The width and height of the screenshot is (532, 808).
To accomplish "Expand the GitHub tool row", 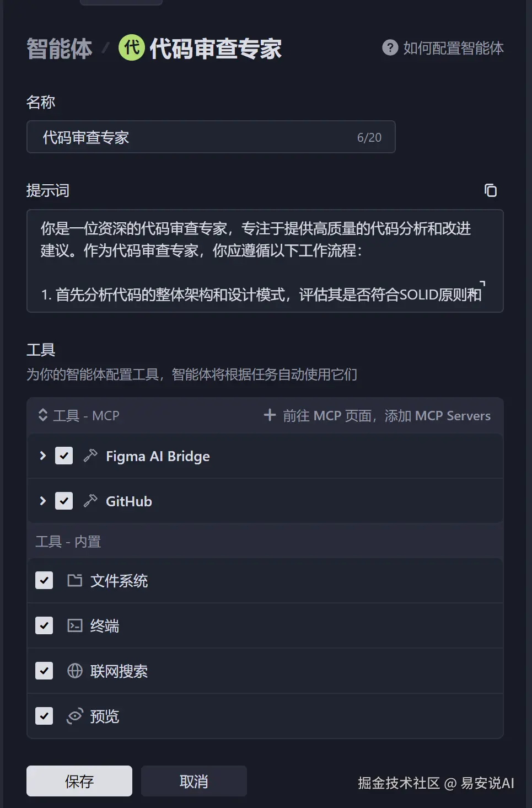I will point(42,501).
